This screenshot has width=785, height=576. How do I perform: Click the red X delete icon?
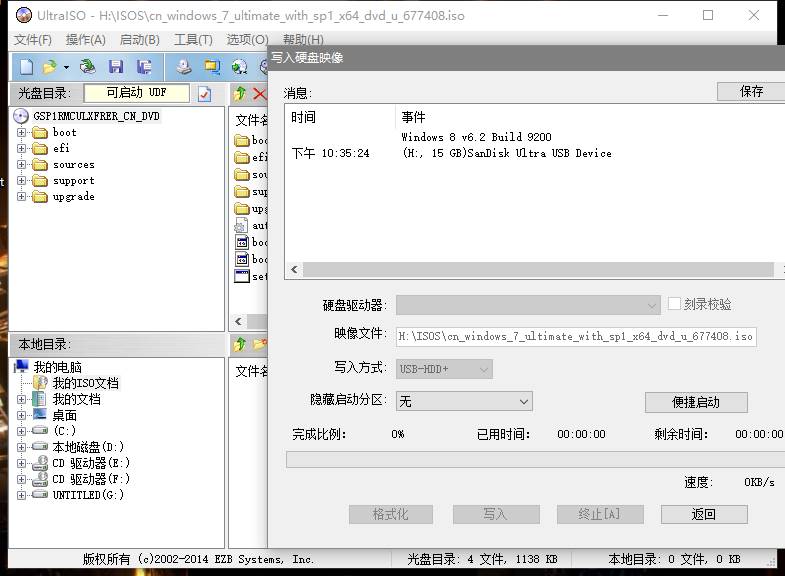[259, 93]
